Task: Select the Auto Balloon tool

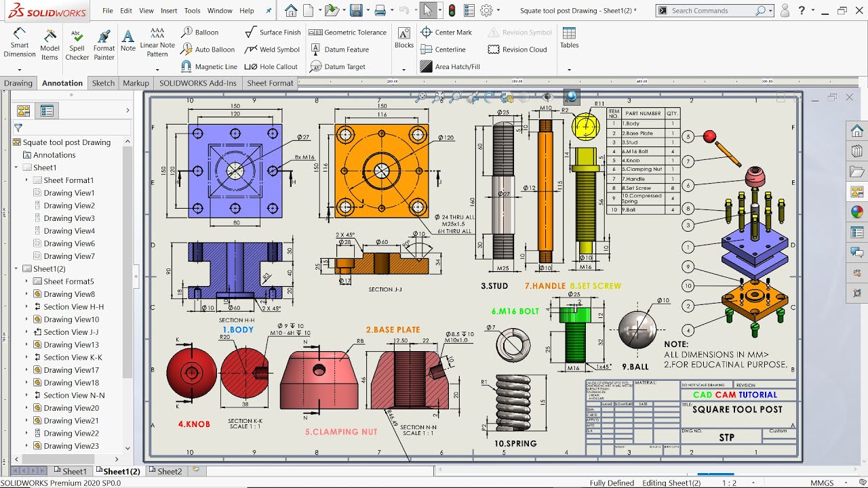Action: pyautogui.click(x=208, y=49)
